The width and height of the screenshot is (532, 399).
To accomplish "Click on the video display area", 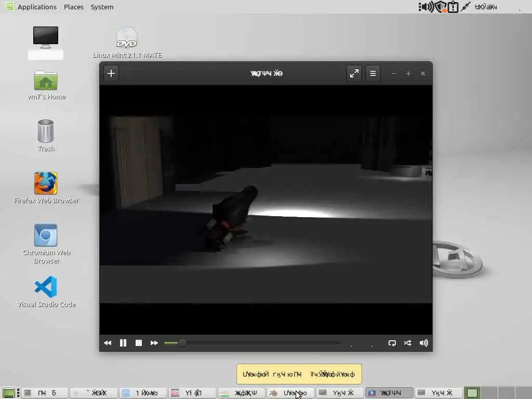I will pyautogui.click(x=266, y=210).
